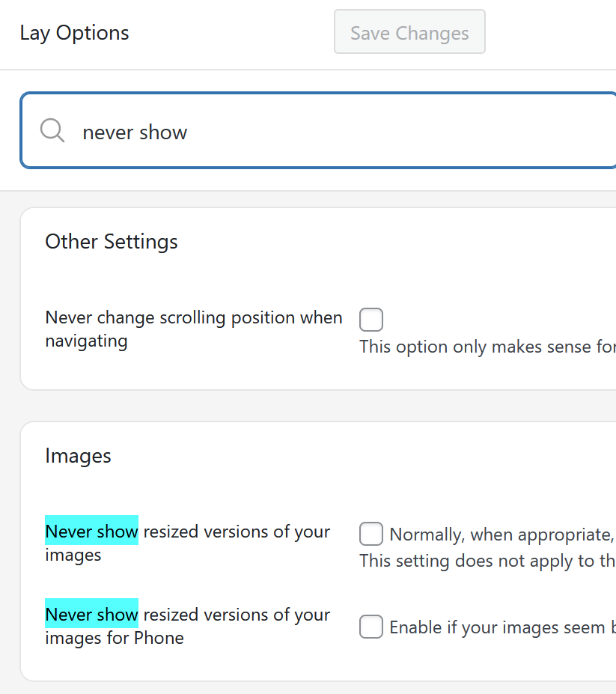Click highlighted "Never show" in the Phone row
Screen dimensions: 616x694
pos(92,615)
